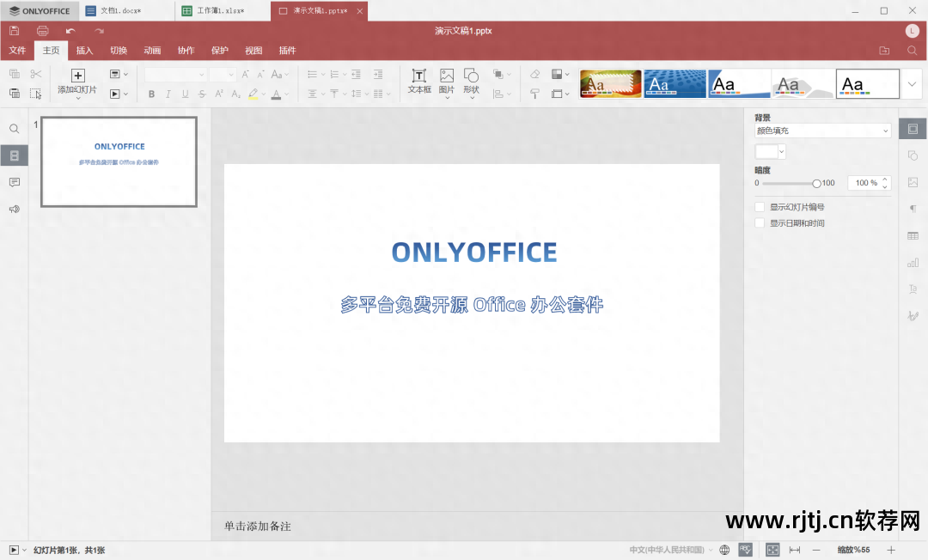Screen dimensions: 928x560
Task: Expand the slide theme gallery
Action: pos(912,83)
